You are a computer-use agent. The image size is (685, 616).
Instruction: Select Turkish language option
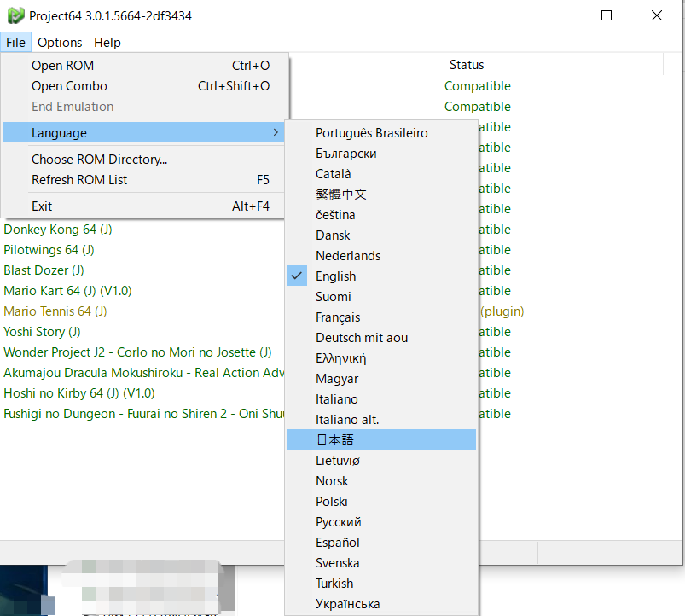coord(381,584)
